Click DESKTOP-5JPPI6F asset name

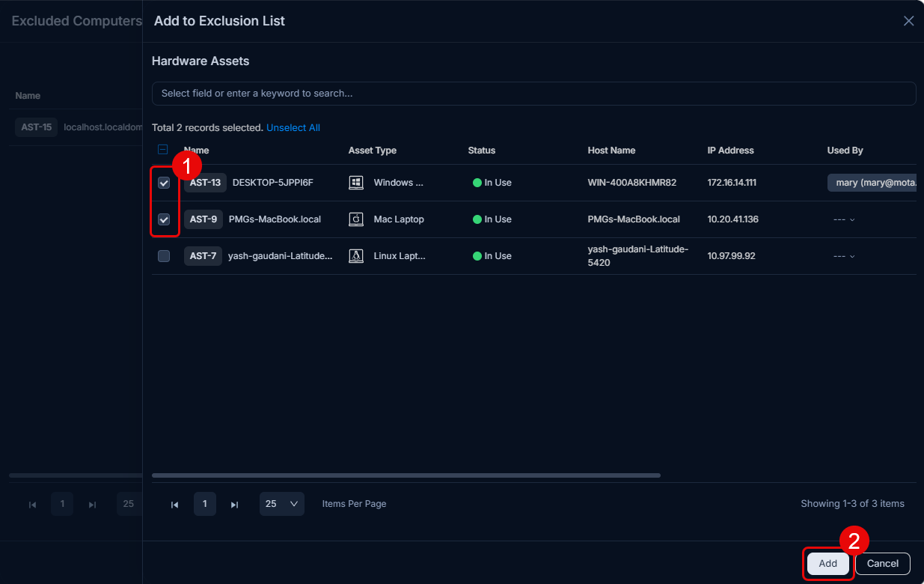click(273, 183)
